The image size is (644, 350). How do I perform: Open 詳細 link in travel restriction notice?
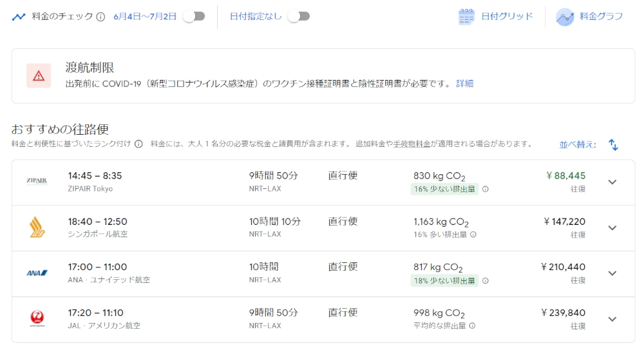tap(464, 84)
